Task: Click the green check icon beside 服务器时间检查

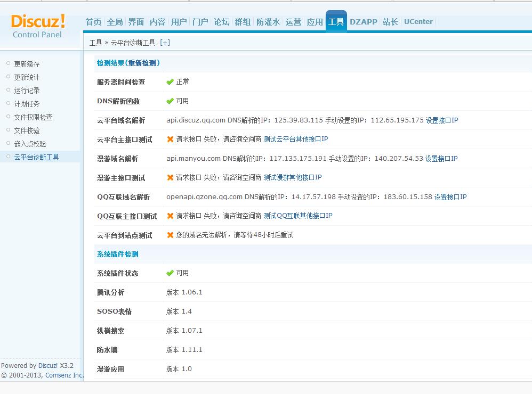Action: pos(170,82)
